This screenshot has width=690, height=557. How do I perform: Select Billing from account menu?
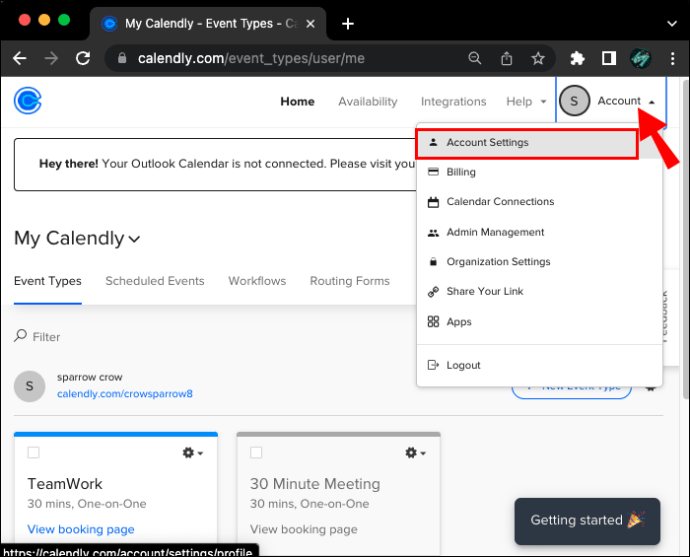[x=539, y=172]
